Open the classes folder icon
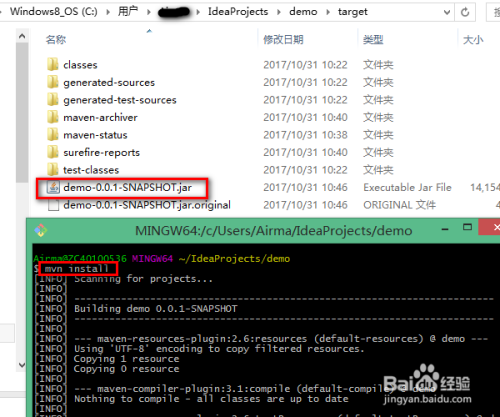The height and width of the screenshot is (417, 500). tap(53, 64)
